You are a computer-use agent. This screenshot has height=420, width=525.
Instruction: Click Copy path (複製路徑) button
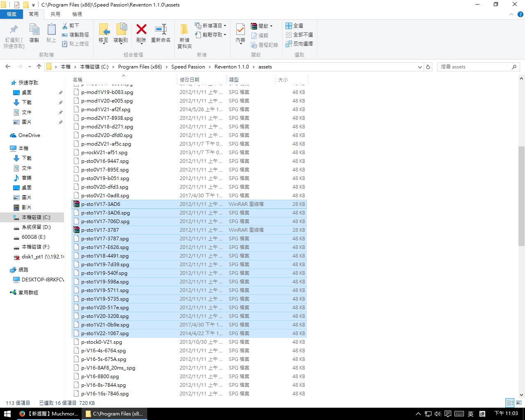pos(75,35)
